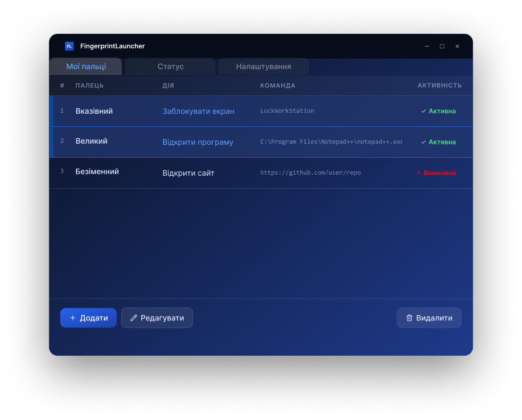This screenshot has width=522, height=420.
Task: Click row number 1
Action: 62,110
